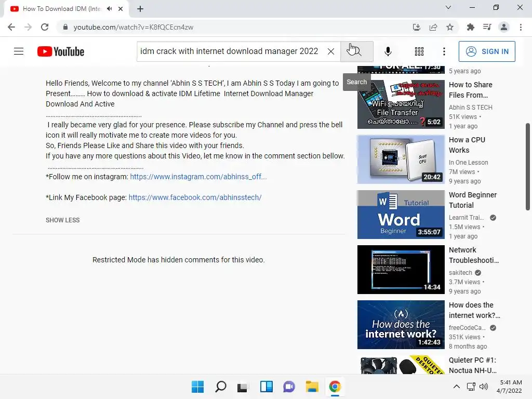The width and height of the screenshot is (532, 399).
Task: Open the YouTube guide hamburger menu
Action: point(19,51)
